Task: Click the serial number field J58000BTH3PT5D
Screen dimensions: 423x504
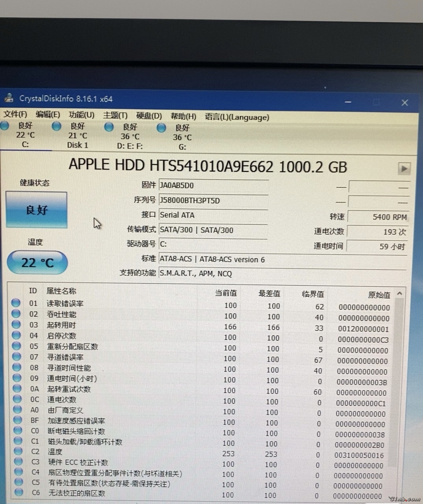Action: [x=213, y=200]
